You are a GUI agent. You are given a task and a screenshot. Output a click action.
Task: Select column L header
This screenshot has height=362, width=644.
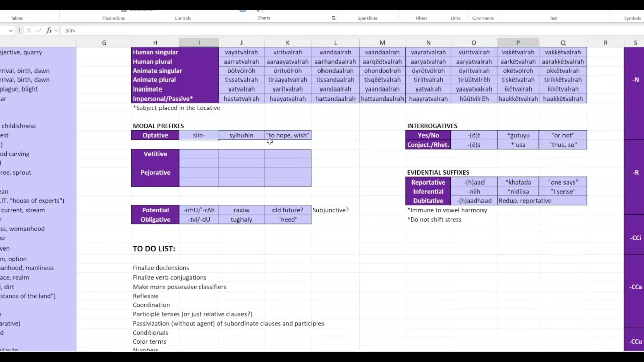[x=335, y=43]
